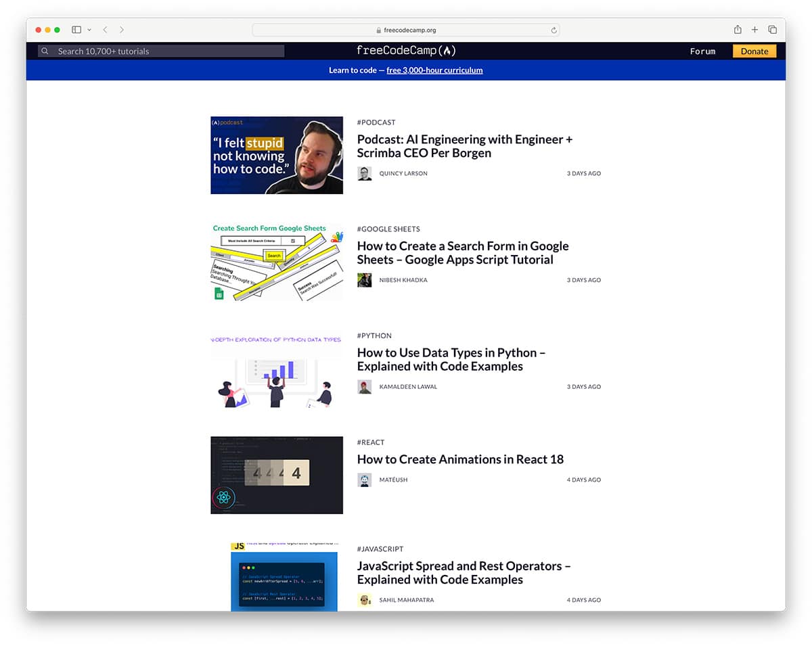Open the Forum menu item
Screen dimensions: 812x646
point(702,51)
